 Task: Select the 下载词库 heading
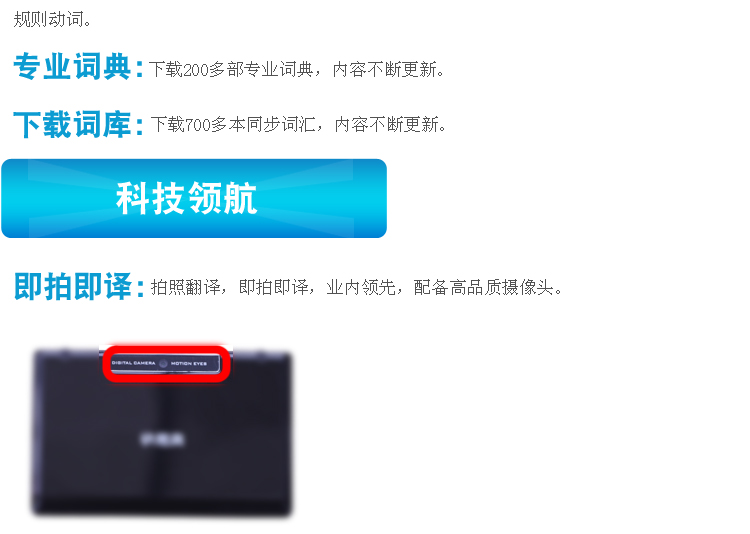pos(78,124)
